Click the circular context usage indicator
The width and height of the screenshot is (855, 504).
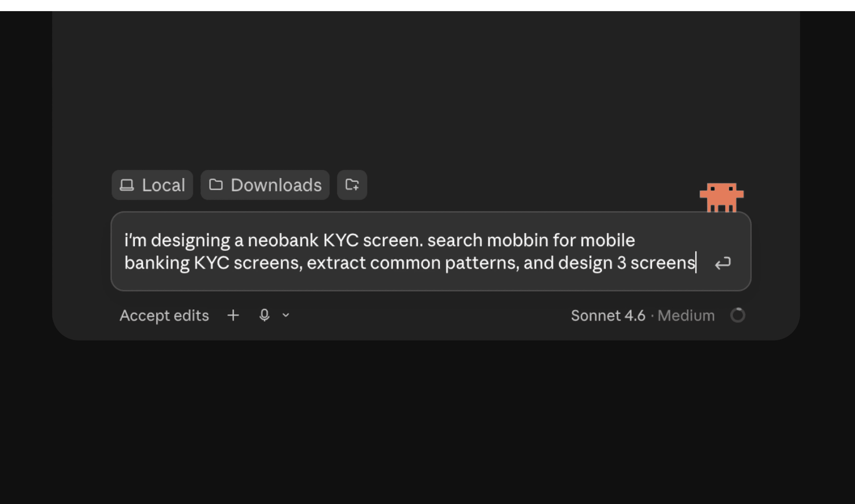pos(737,315)
